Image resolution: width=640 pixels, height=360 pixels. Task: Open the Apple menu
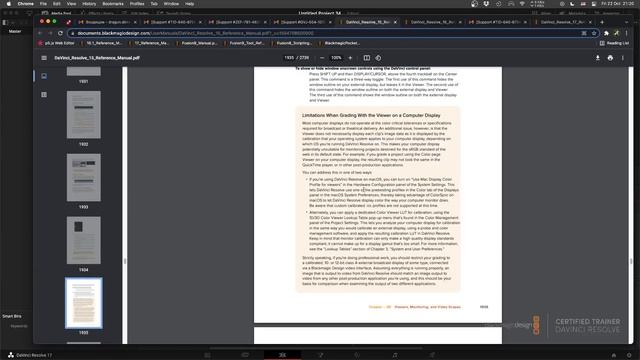point(9,4)
